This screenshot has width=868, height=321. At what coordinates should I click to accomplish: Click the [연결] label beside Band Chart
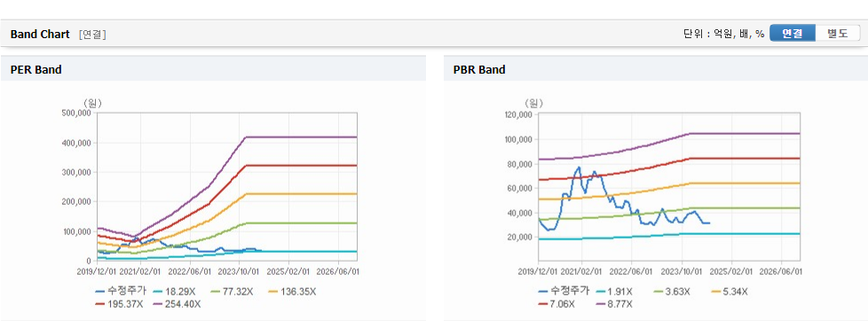tap(92, 35)
